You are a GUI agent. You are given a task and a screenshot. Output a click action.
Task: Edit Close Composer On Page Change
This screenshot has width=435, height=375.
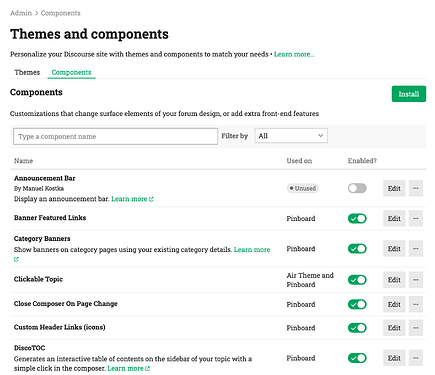point(394,304)
